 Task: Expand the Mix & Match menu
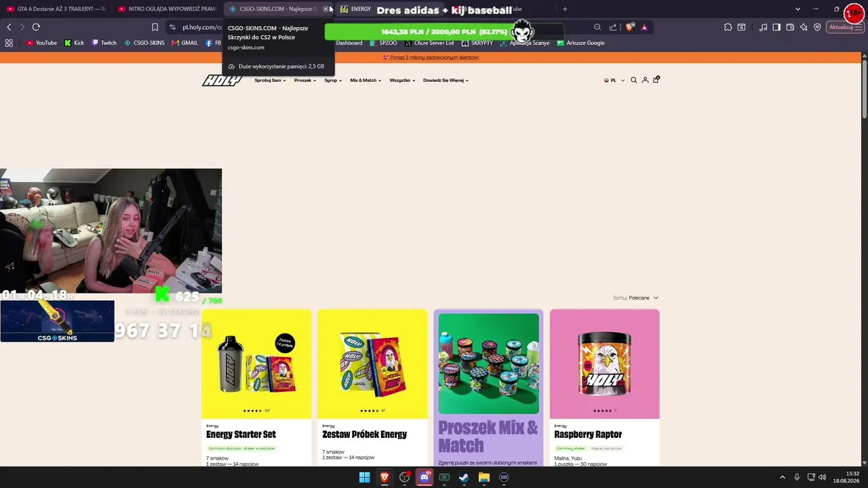[366, 80]
